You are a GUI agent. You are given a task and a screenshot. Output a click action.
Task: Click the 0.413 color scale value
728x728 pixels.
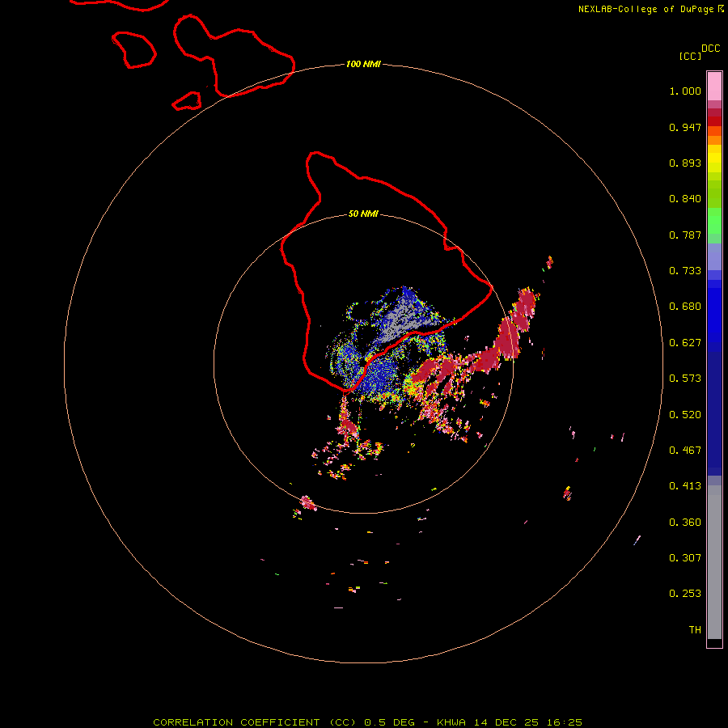685,486
